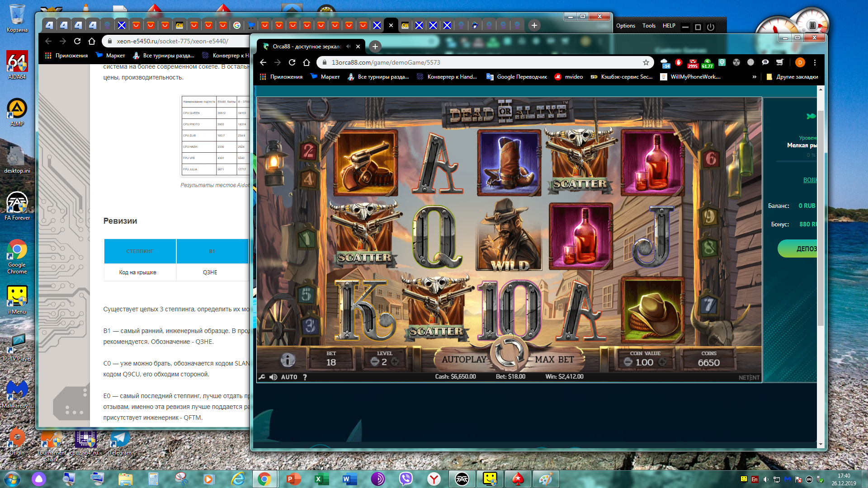Open game help question mark icon
868x488 pixels.
[x=305, y=377]
